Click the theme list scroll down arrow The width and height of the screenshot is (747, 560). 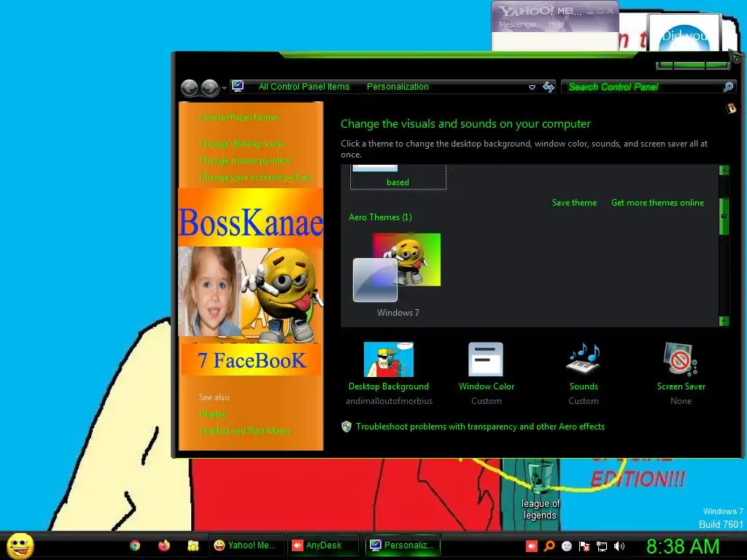[724, 321]
